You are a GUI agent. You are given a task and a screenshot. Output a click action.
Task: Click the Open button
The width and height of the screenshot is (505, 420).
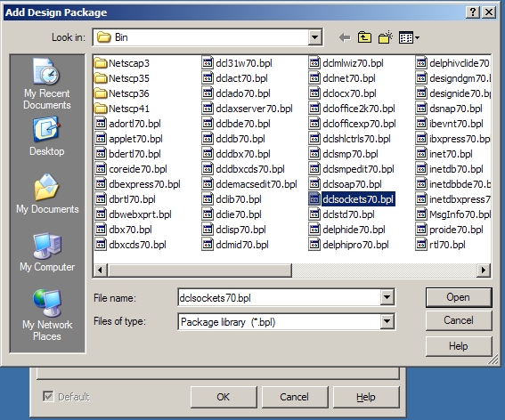(x=459, y=297)
